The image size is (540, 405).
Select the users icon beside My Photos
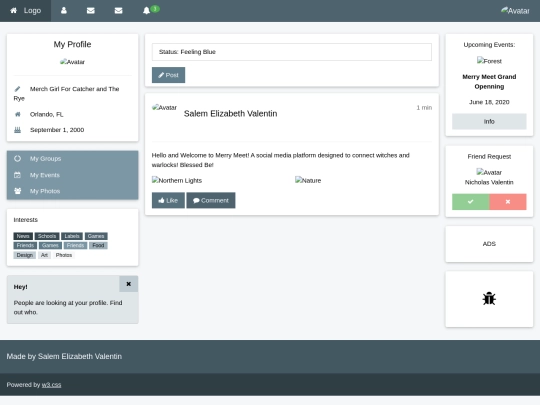click(x=18, y=191)
